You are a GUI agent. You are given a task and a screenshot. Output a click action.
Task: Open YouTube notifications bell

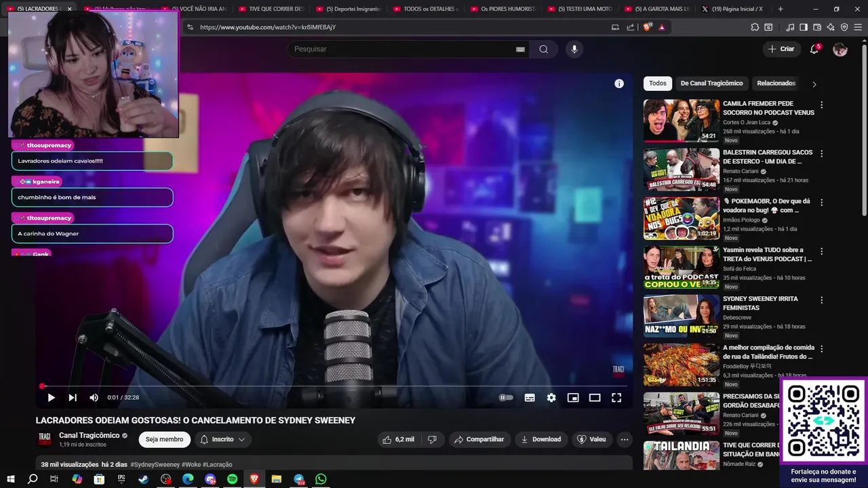(814, 49)
